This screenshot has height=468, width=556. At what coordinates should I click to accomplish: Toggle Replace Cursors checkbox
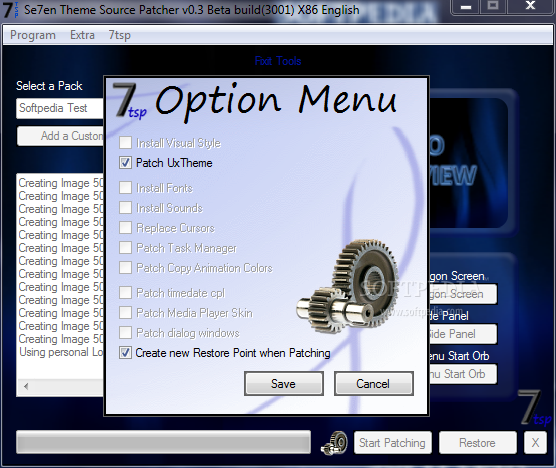click(125, 228)
